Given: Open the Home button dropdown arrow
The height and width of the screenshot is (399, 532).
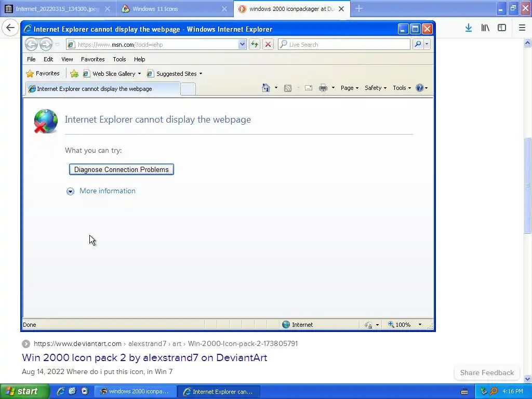Looking at the screenshot, I should (x=276, y=88).
